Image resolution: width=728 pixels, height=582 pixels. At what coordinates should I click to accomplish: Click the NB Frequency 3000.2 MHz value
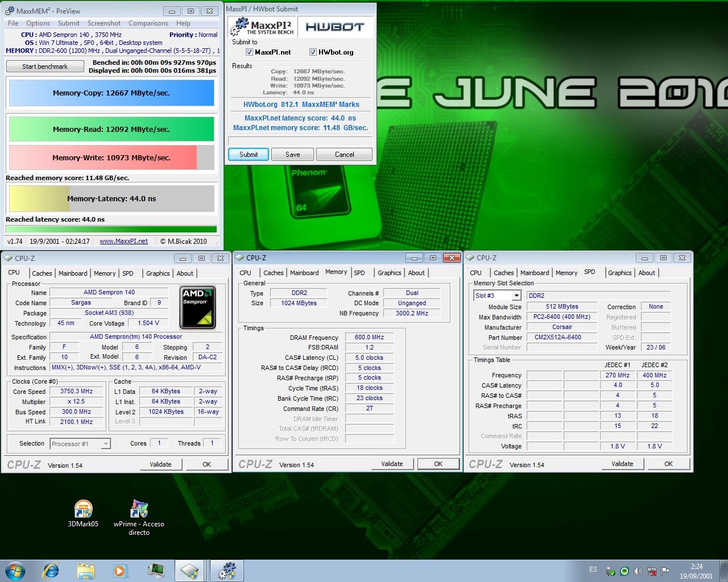point(412,313)
